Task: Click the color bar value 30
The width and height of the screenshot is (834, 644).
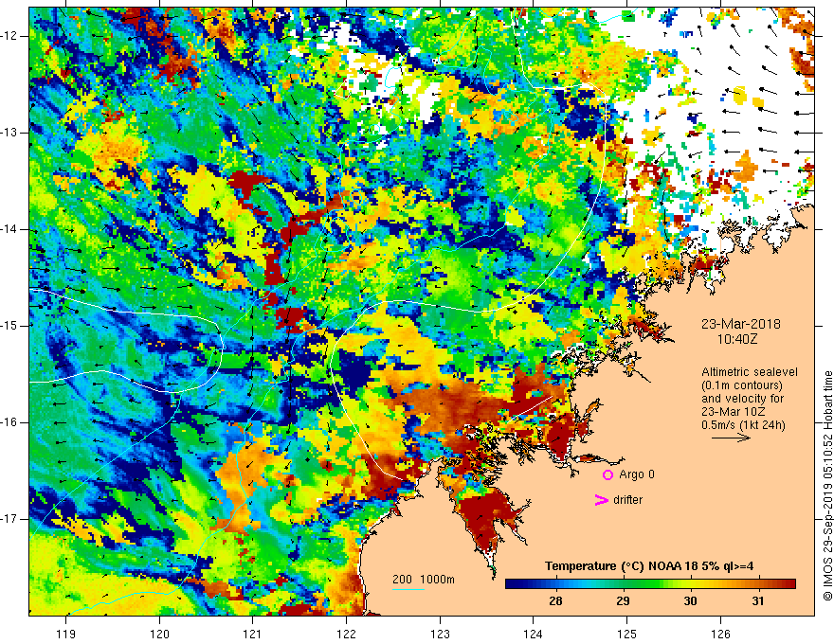Action: (690, 601)
